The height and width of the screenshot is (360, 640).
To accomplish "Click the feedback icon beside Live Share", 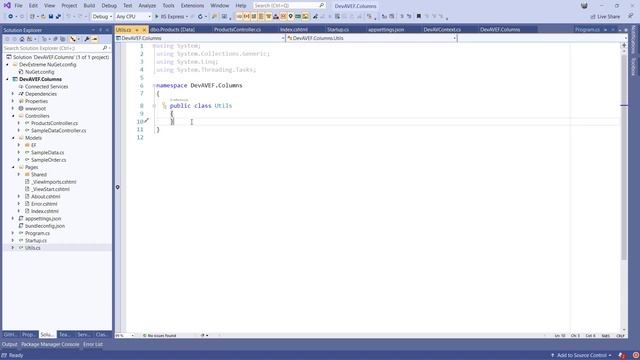I will tap(630, 16).
